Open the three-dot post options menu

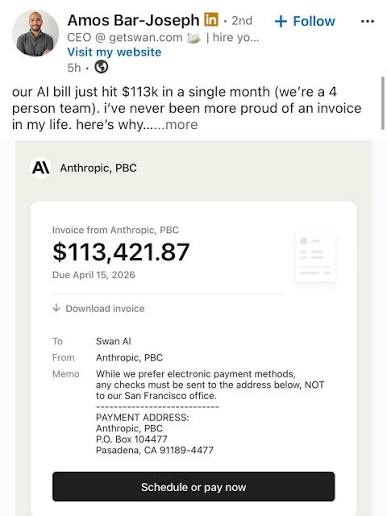pos(367,22)
